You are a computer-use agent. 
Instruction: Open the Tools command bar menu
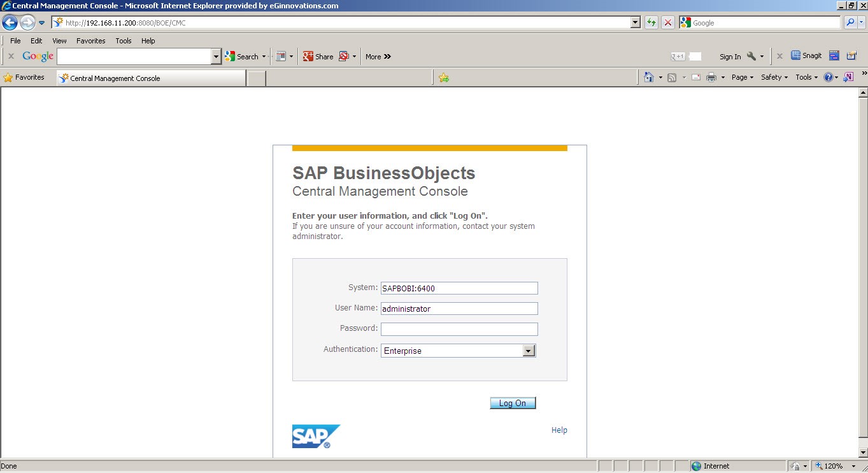(x=806, y=77)
